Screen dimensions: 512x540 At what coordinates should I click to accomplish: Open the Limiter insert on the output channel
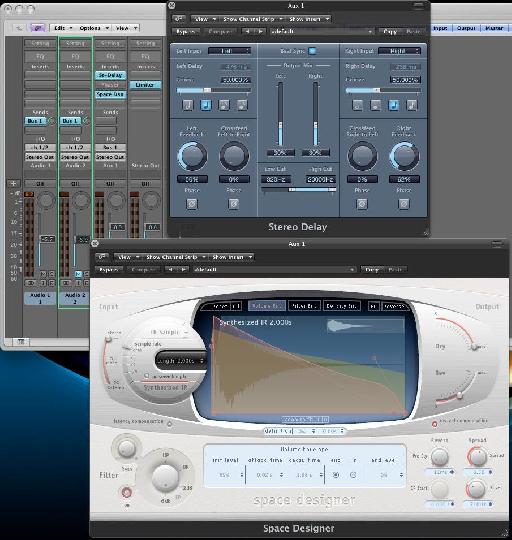tap(145, 85)
